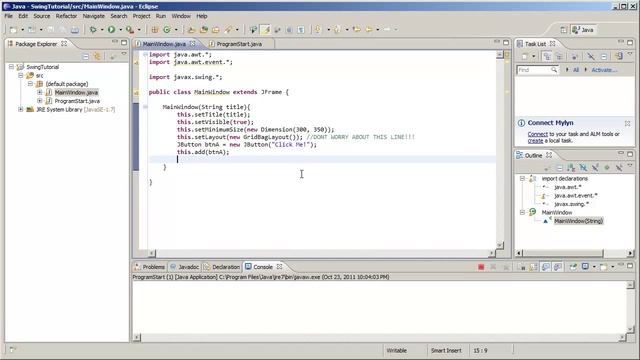The image size is (640, 360).
Task: Click Collapse All in Package Explorer toolbar
Action: 85,56
